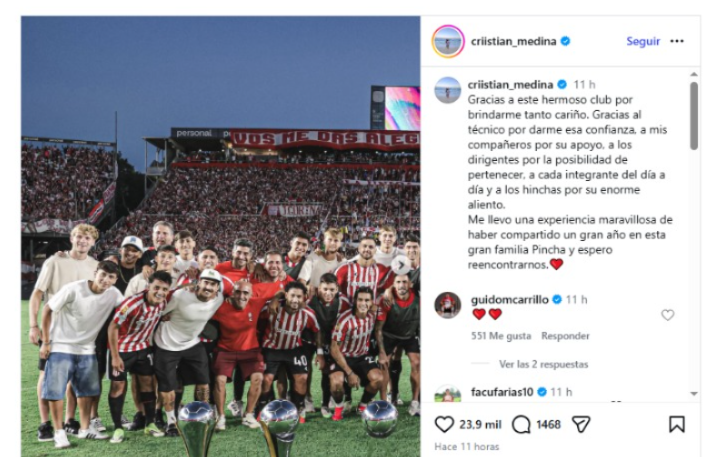Open the three-dot more options menu
The height and width of the screenshot is (457, 707).
pyautogui.click(x=677, y=41)
